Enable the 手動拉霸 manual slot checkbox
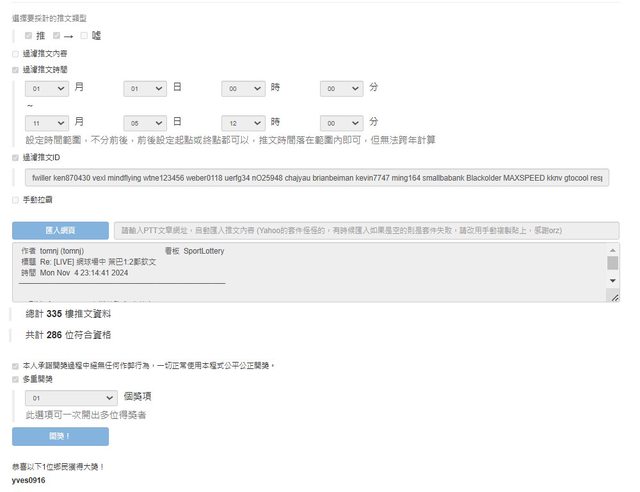The width and height of the screenshot is (640, 492). tap(15, 200)
